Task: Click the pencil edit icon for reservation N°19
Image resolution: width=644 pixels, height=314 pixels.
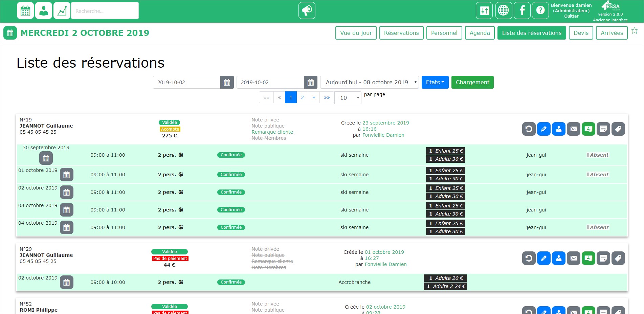Action: [x=543, y=129]
